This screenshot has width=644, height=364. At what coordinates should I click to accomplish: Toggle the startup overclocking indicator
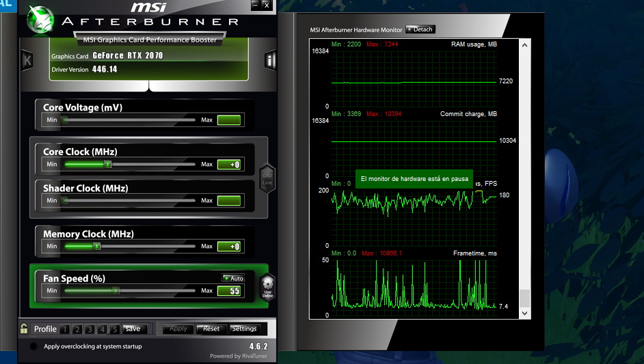point(33,346)
